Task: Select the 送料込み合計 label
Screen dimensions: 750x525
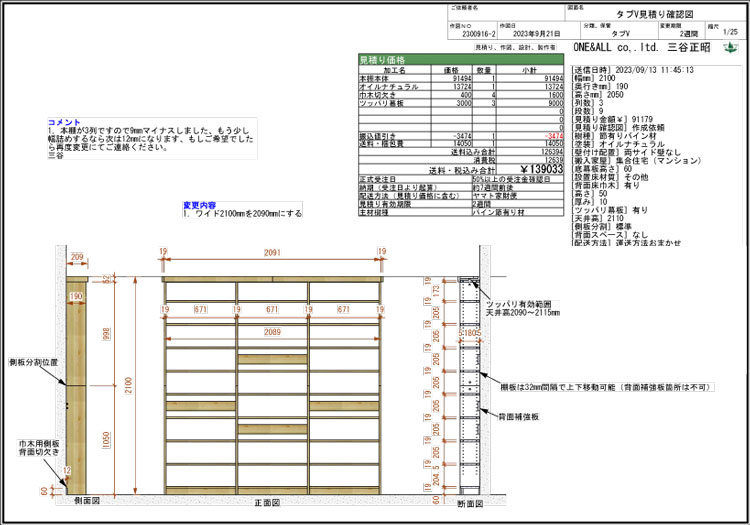Action: [x=473, y=152]
